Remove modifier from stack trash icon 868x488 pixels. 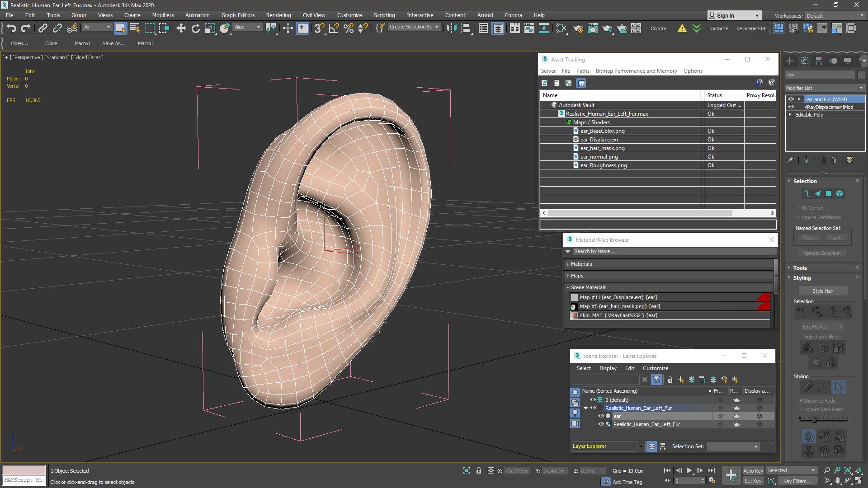(834, 160)
